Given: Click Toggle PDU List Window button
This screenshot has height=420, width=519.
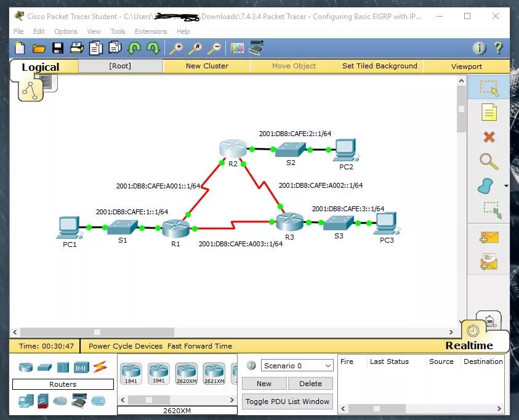Looking at the screenshot, I should [x=288, y=402].
